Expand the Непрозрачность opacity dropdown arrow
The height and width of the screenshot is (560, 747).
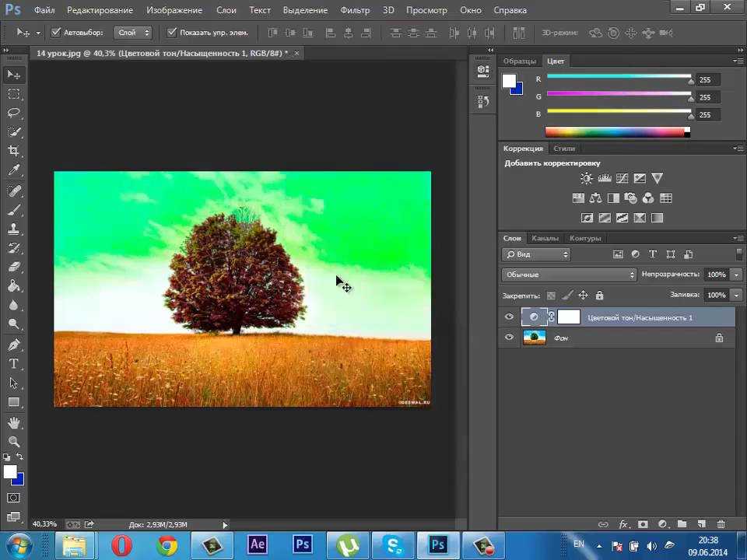[x=737, y=275]
